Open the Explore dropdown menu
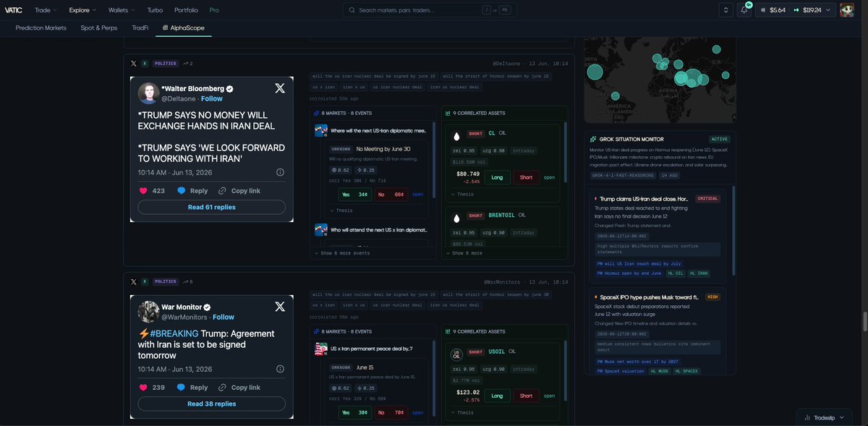 pos(82,10)
